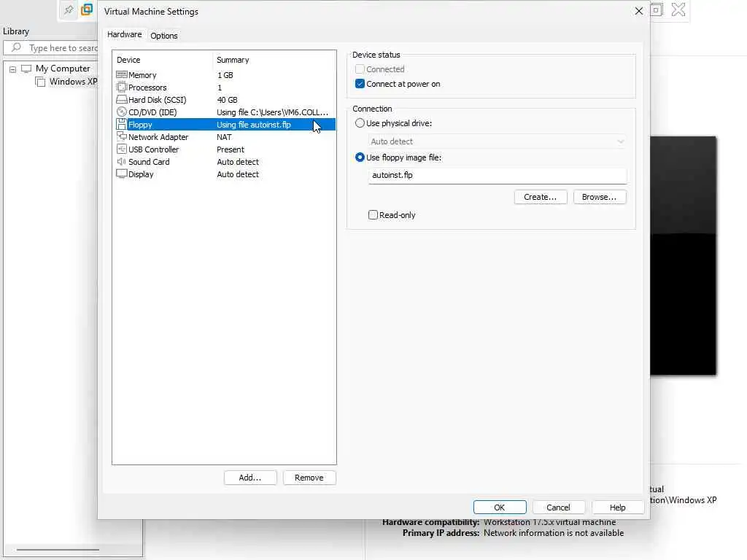Click 'Network information is not available' text
The width and height of the screenshot is (747, 560).
click(554, 533)
